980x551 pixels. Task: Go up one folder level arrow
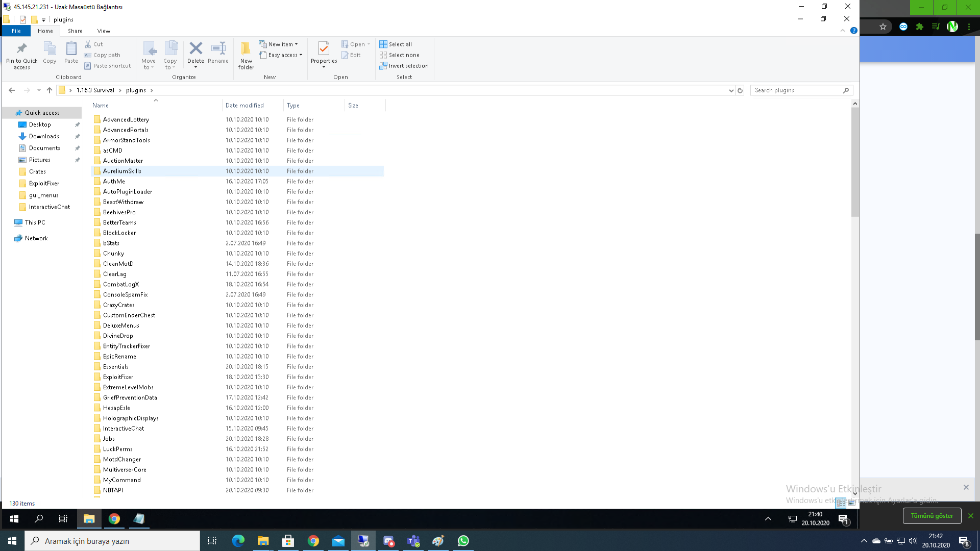50,90
